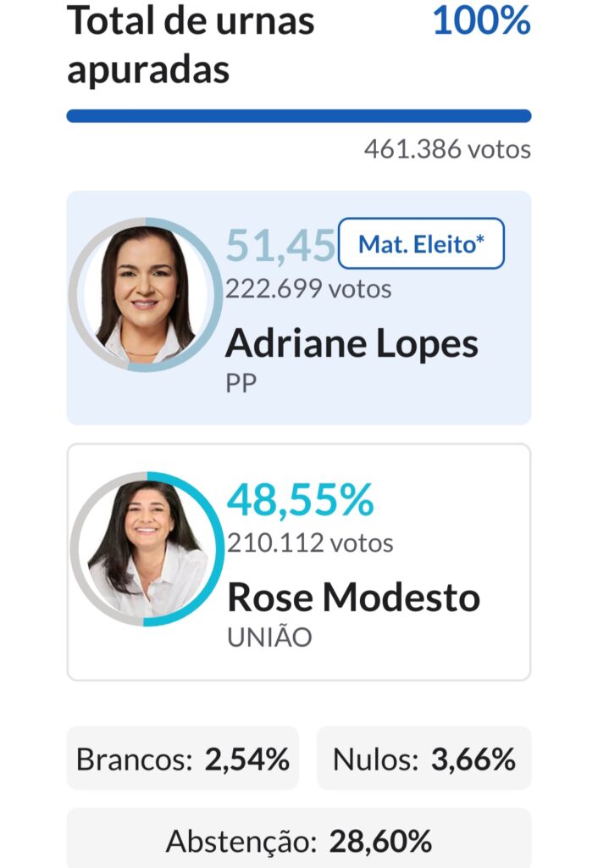Open the Adriane Lopes highlighted result card
This screenshot has width=598, height=868.
point(299,308)
